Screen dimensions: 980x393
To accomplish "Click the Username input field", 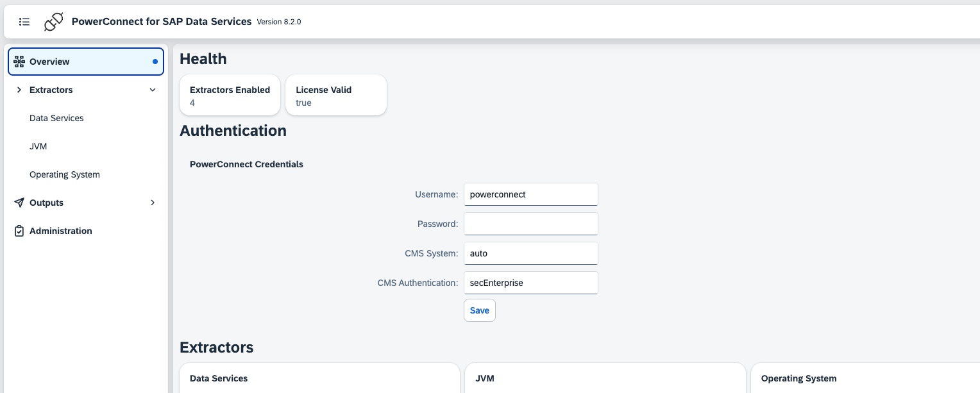I will point(530,194).
